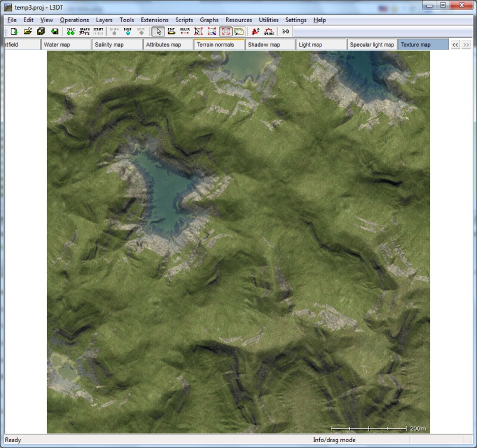Open the Layers menu
The width and height of the screenshot is (477, 448).
click(x=104, y=20)
